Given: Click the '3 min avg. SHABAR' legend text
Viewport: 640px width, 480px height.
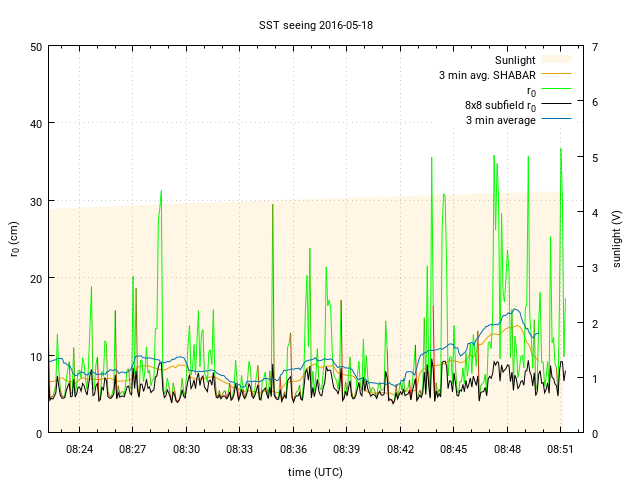Looking at the screenshot, I should (x=487, y=75).
